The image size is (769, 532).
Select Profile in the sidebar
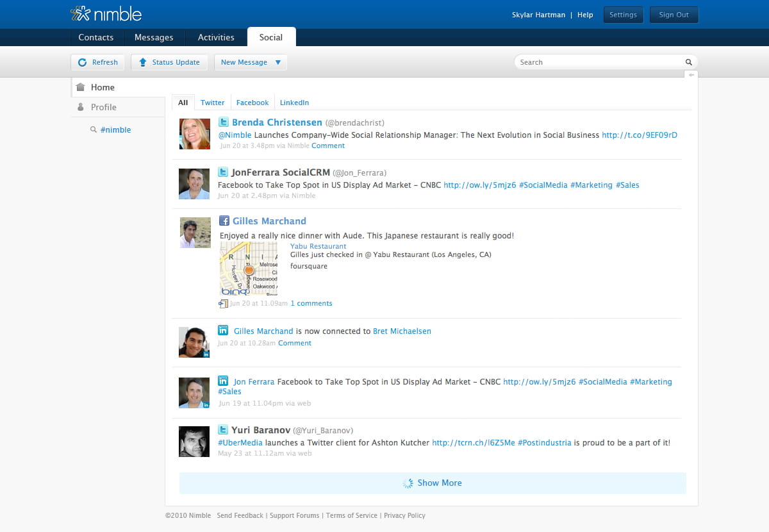pos(118,107)
